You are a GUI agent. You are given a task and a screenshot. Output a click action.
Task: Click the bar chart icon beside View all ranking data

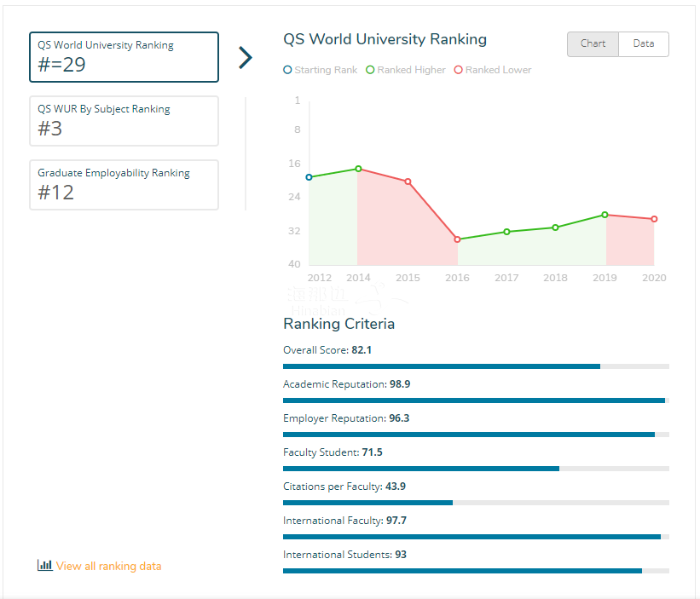[44, 565]
